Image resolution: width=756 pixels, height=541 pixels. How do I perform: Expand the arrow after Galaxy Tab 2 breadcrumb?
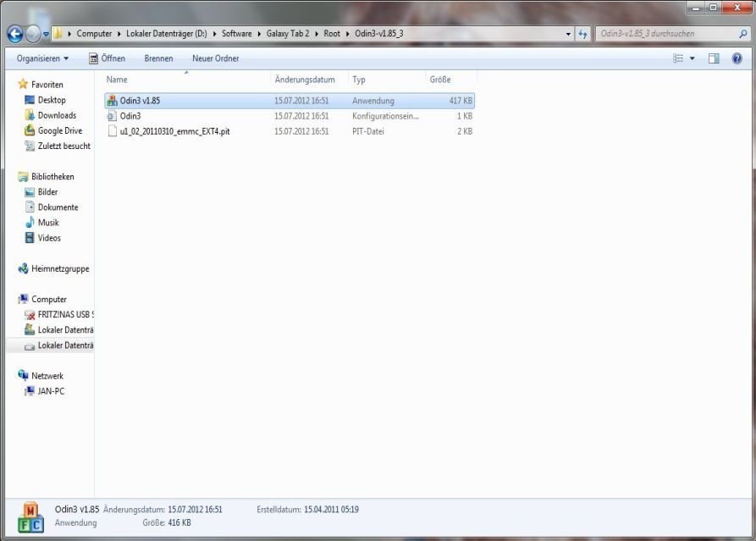coord(317,34)
